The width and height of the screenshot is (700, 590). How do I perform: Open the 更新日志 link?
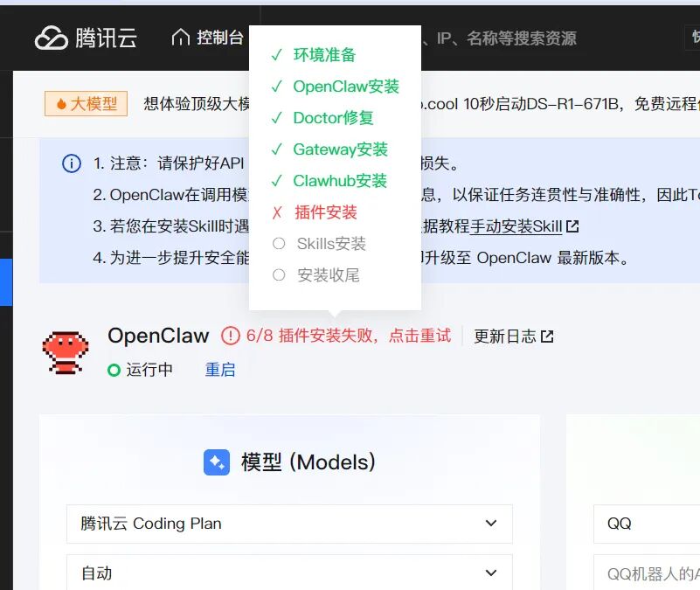click(x=504, y=336)
